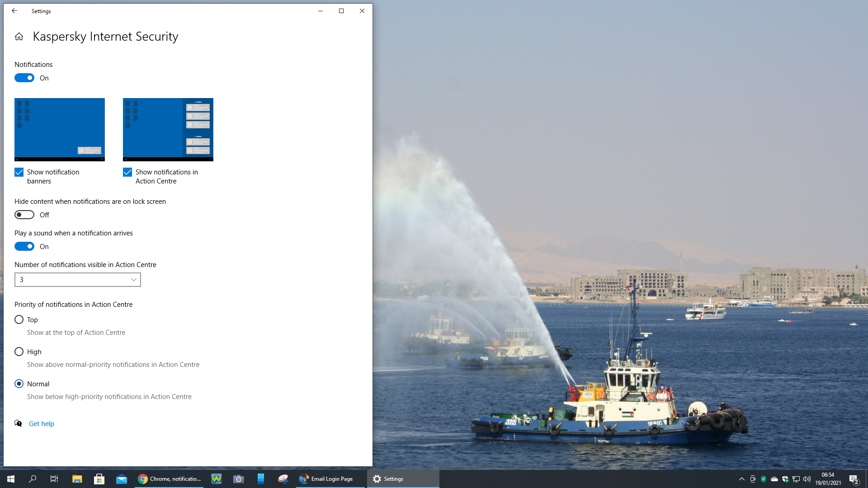Image resolution: width=868 pixels, height=488 pixels.
Task: Click 'Priority of notifications in Action Centre' label
Action: [x=74, y=305]
